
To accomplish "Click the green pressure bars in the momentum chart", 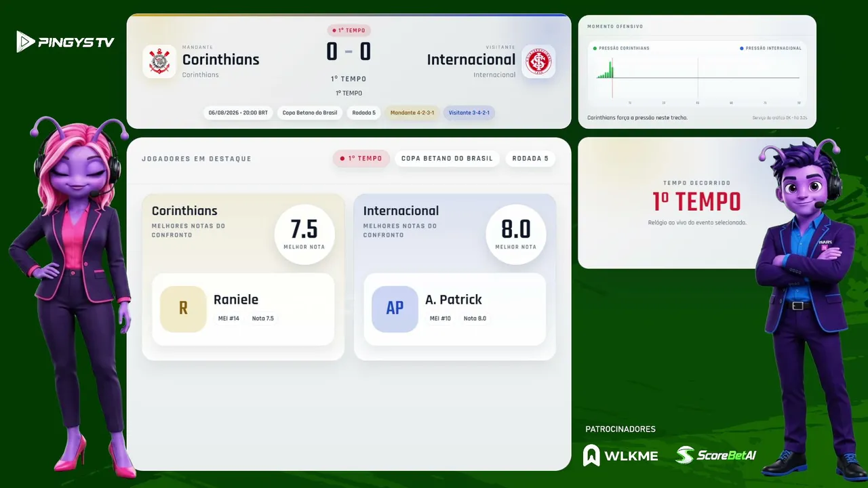I will [606, 70].
